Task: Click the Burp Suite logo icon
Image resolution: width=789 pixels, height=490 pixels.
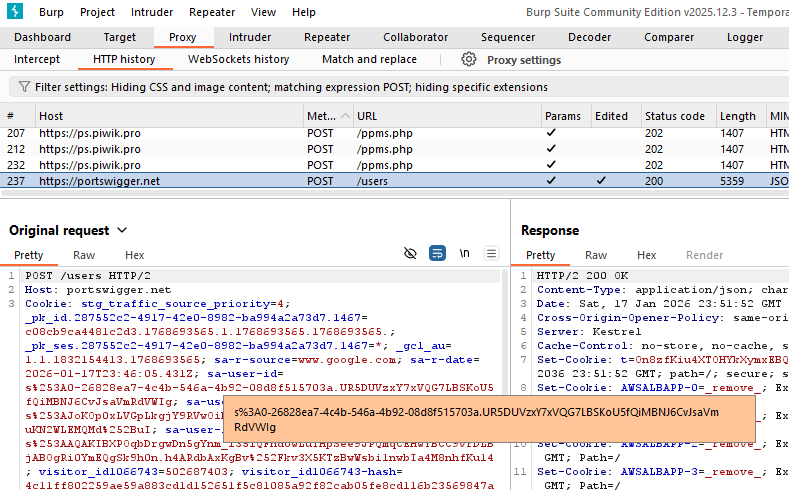Action: point(15,11)
